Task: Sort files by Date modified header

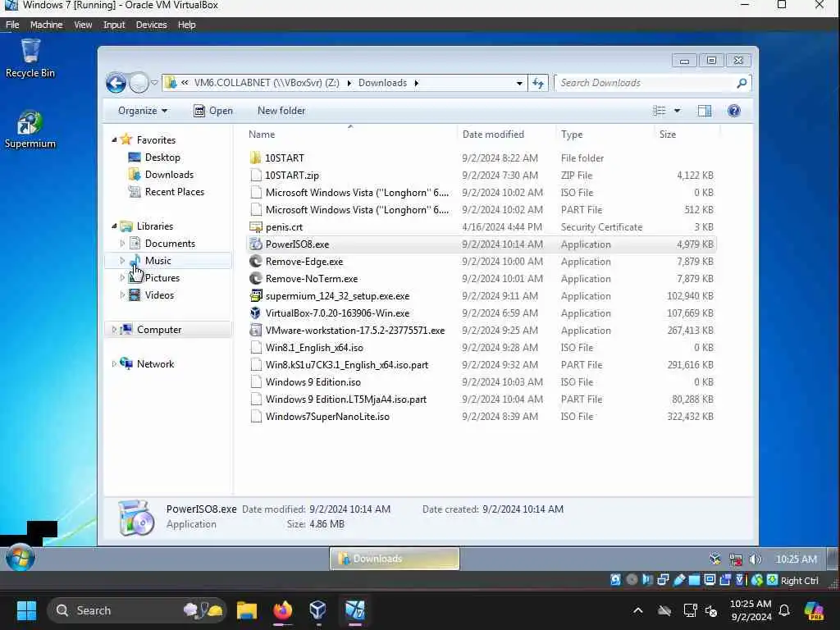Action: pos(506,135)
